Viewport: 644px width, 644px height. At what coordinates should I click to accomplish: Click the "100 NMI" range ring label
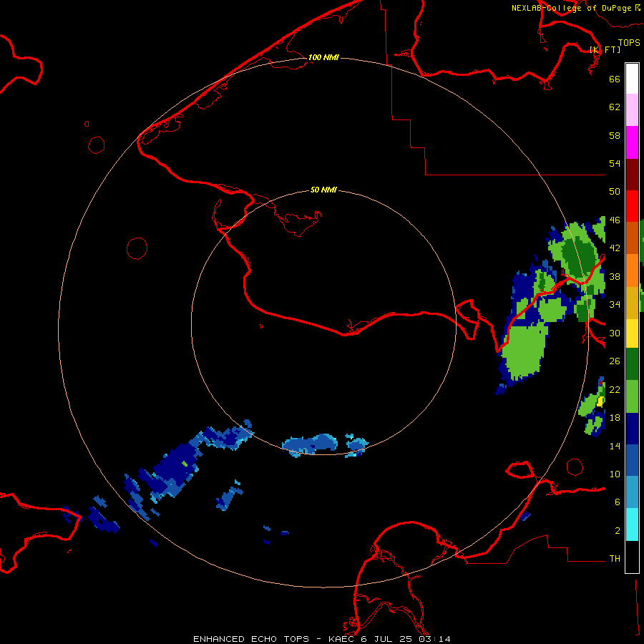click(x=323, y=57)
